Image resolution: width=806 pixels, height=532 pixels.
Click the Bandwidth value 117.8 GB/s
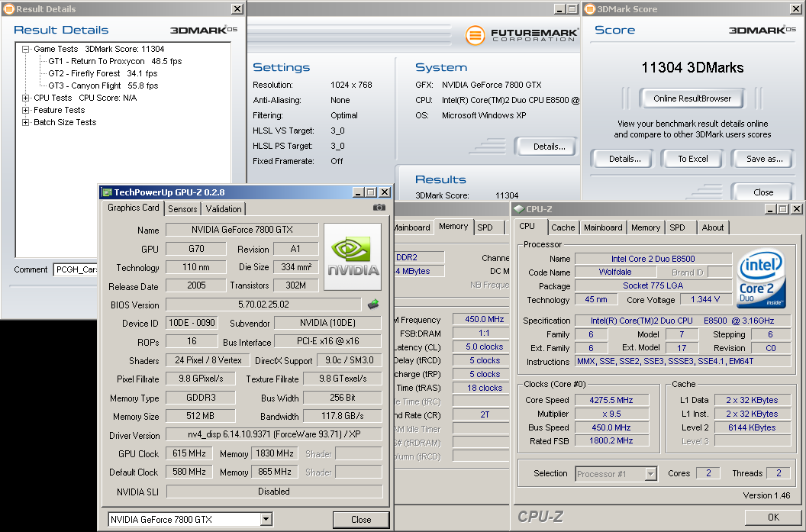point(343,416)
